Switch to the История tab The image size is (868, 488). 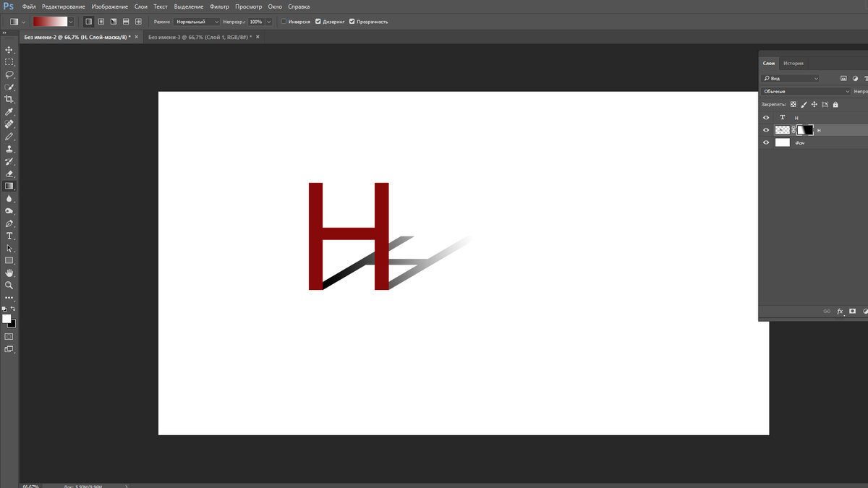point(793,64)
